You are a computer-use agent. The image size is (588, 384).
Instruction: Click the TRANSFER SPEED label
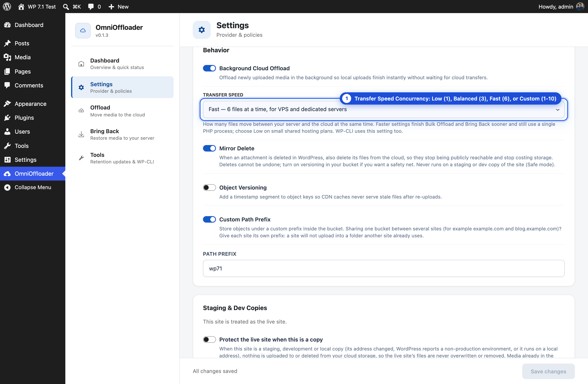[223, 95]
